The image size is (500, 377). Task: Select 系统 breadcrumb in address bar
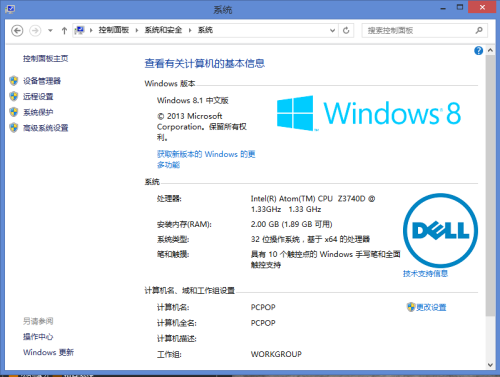[x=205, y=30]
